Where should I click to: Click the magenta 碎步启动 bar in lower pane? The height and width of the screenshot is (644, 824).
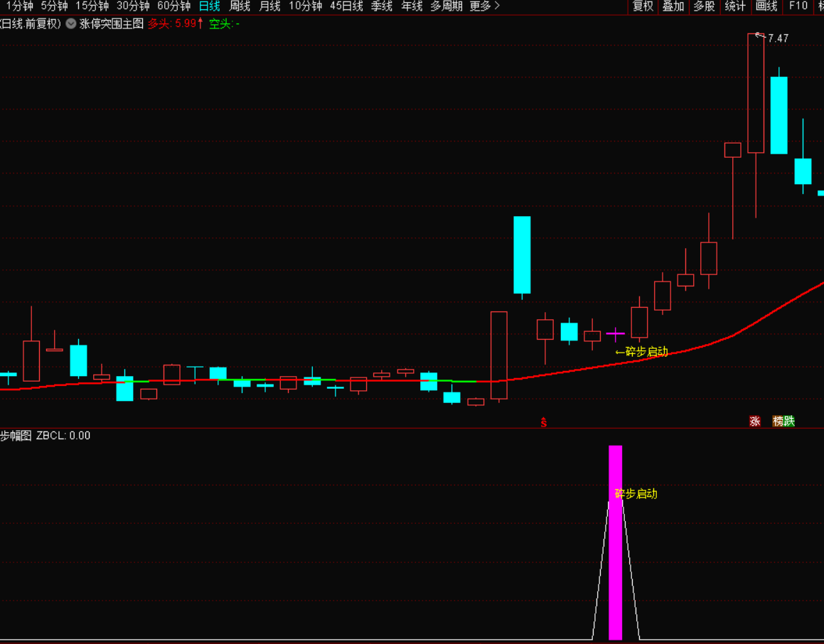pyautogui.click(x=615, y=569)
